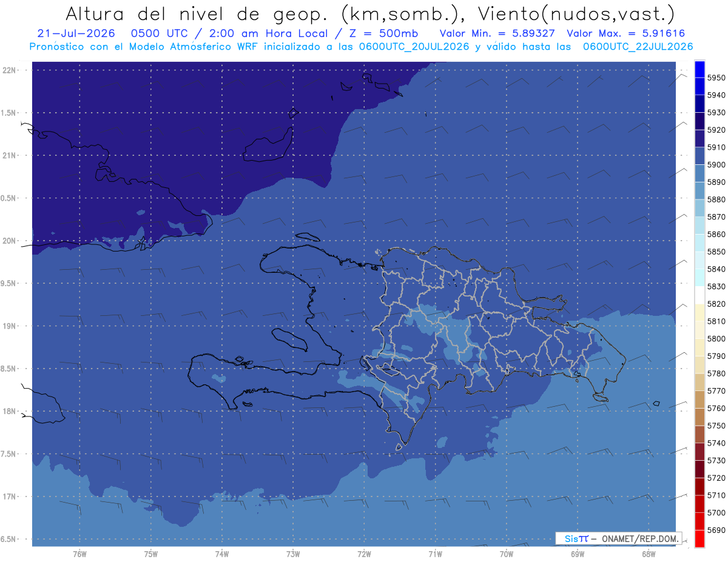Click the colorbar label '5870'
The image size is (728, 562).
[x=716, y=216]
